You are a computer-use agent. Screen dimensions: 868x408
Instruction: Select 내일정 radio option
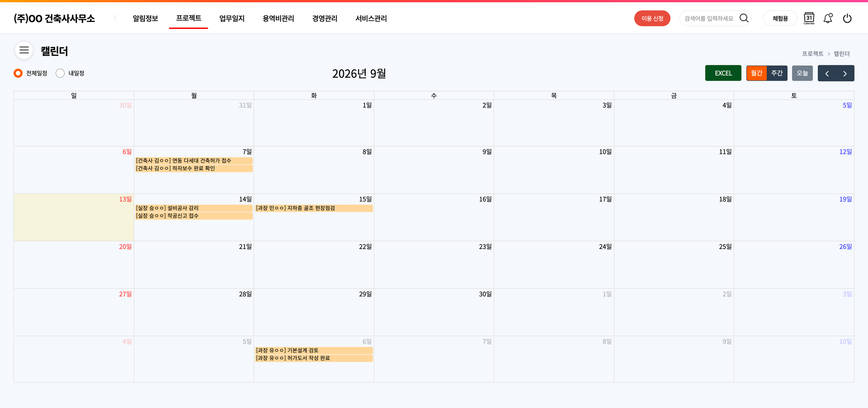click(60, 73)
